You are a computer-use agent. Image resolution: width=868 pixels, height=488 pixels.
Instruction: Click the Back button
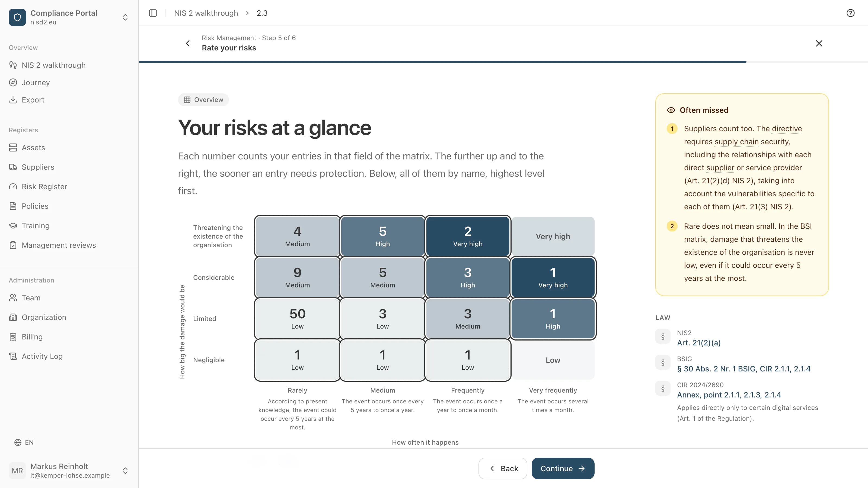pyautogui.click(x=503, y=468)
